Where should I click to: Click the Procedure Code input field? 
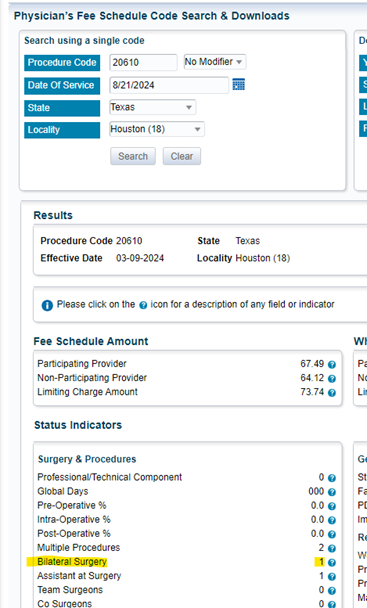coord(143,62)
